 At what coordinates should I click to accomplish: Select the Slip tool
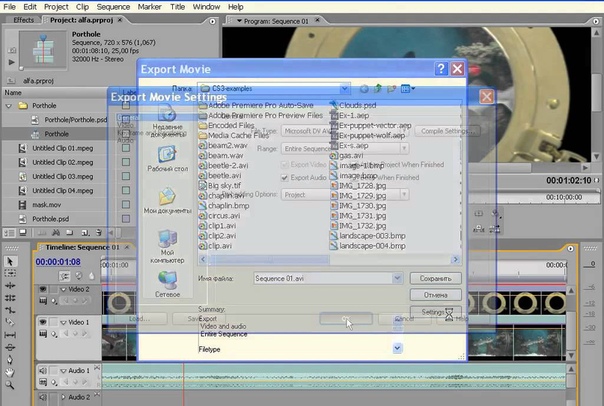[10, 335]
